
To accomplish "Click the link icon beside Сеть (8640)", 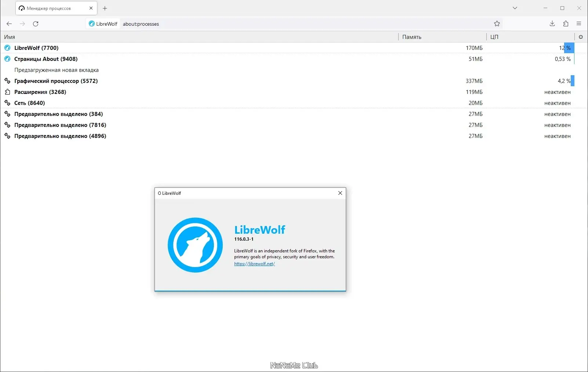I will point(7,103).
